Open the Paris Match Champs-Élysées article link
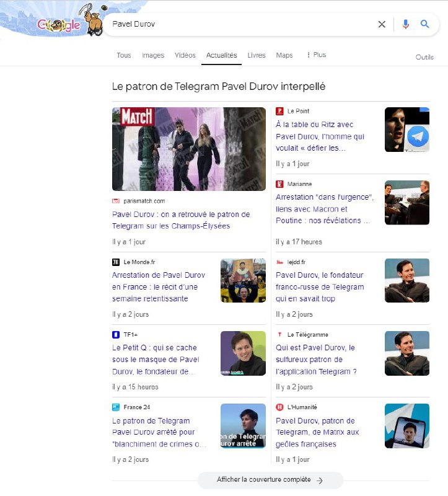The width and height of the screenshot is (448, 496). 181,220
